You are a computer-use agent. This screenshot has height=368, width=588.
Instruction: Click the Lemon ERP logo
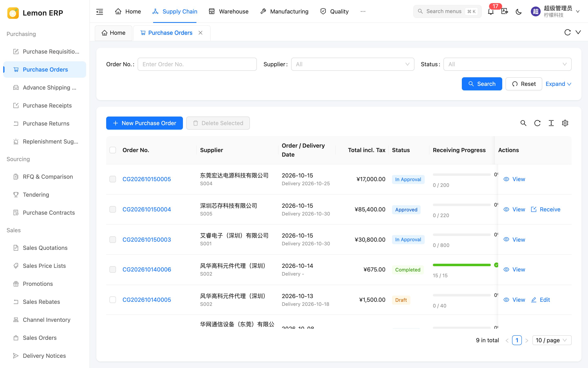[13, 13]
